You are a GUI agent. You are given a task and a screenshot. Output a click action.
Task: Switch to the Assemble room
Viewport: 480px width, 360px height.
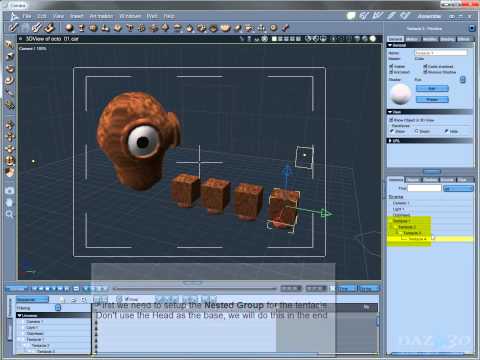(429, 16)
